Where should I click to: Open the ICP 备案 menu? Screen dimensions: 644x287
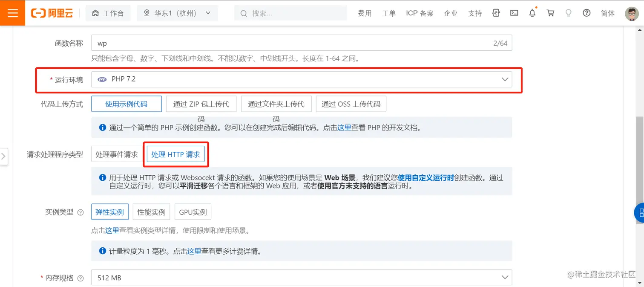[x=420, y=13]
